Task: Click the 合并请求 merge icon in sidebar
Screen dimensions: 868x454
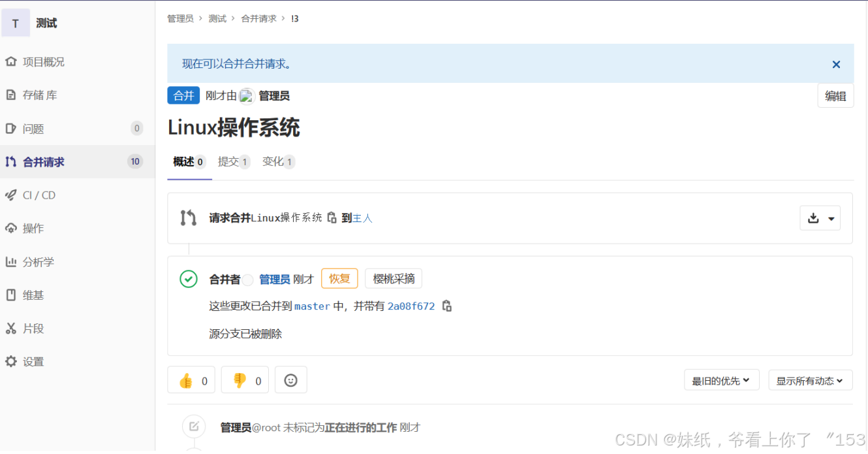Action: click(x=10, y=161)
